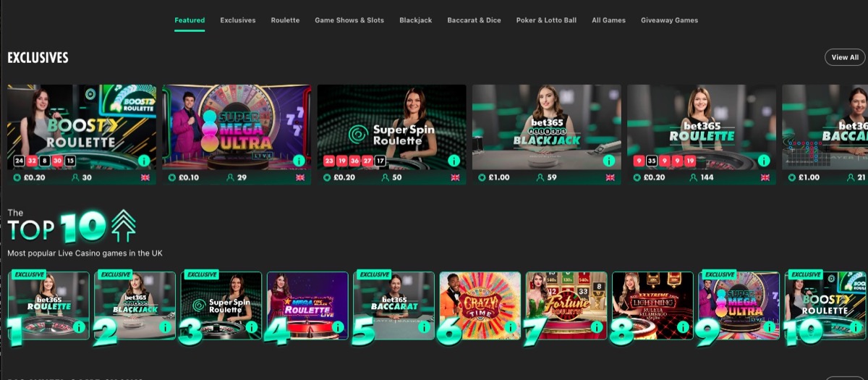Click UK flag icon under Boost Roulette card
This screenshot has width=868, height=380.
(145, 177)
